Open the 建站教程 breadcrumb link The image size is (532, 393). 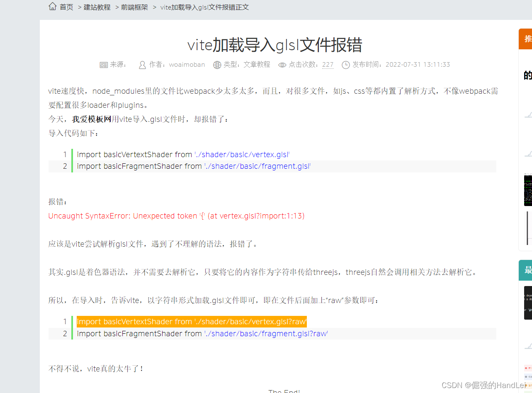click(97, 7)
